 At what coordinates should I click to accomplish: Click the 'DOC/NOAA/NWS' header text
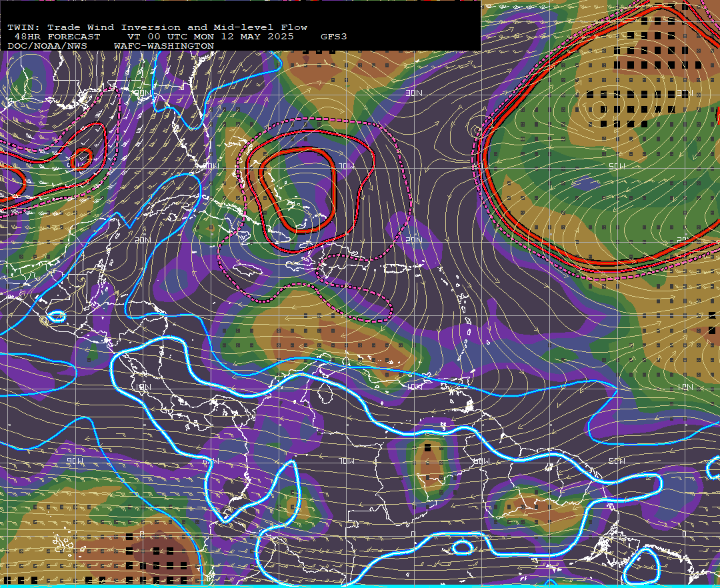[47, 47]
